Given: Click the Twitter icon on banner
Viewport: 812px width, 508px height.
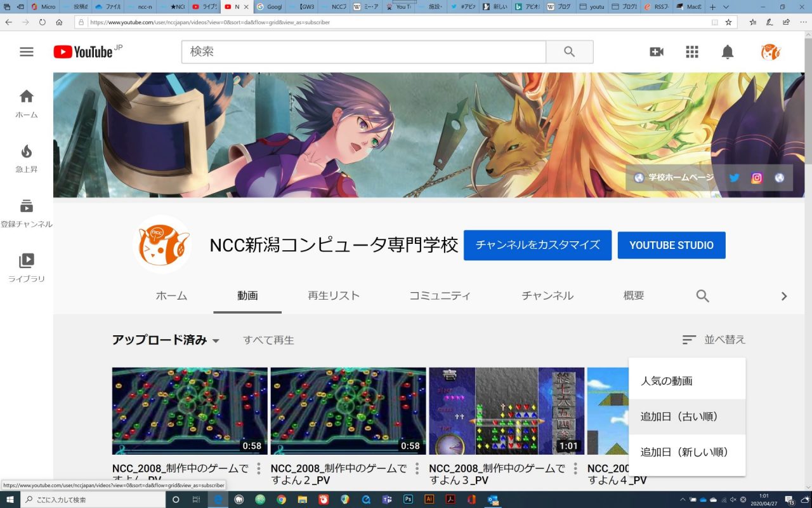Looking at the screenshot, I should click(x=734, y=178).
